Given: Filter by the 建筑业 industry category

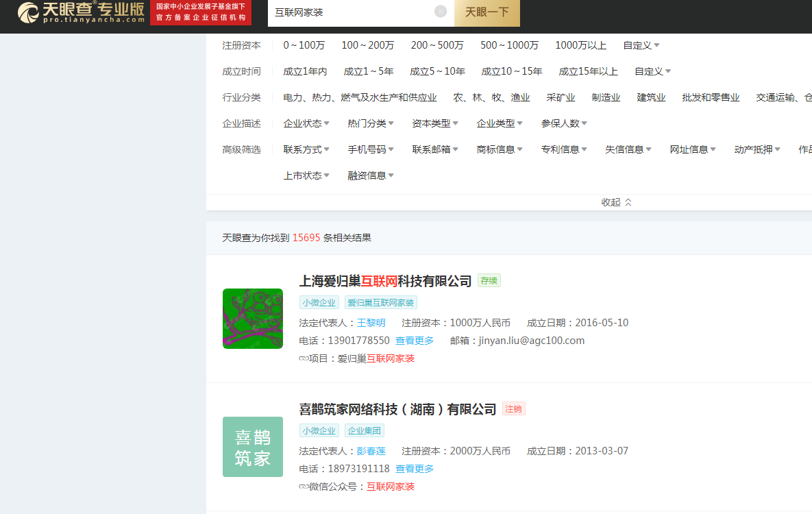Looking at the screenshot, I should pos(651,97).
